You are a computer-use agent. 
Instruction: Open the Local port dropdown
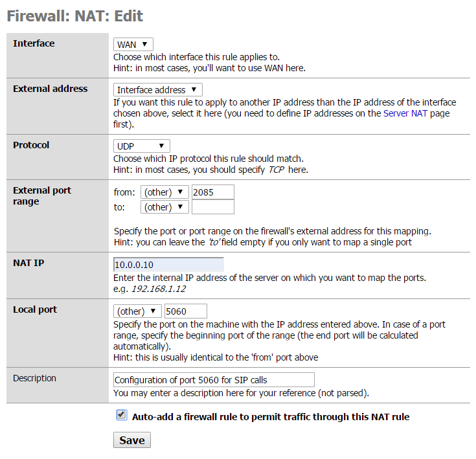tap(137, 311)
